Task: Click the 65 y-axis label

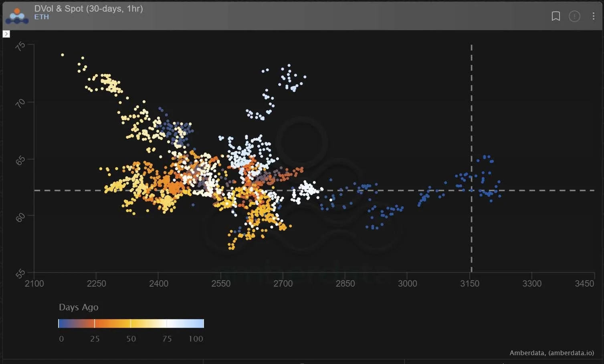Action: pyautogui.click(x=20, y=160)
